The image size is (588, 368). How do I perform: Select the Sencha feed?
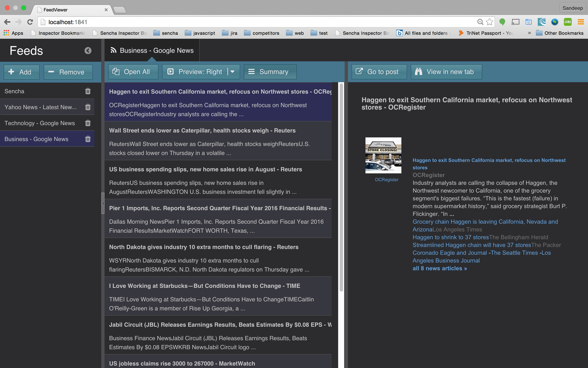pyautogui.click(x=47, y=91)
